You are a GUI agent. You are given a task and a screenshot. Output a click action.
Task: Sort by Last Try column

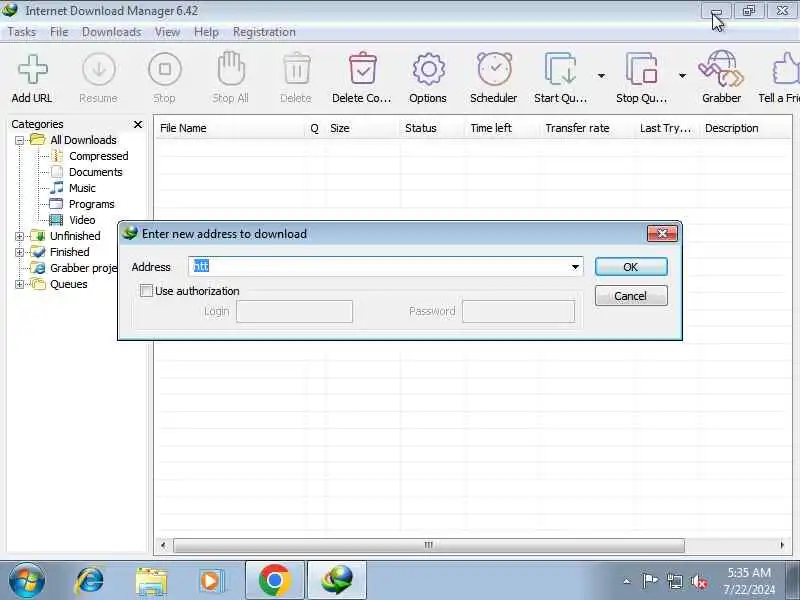[667, 128]
